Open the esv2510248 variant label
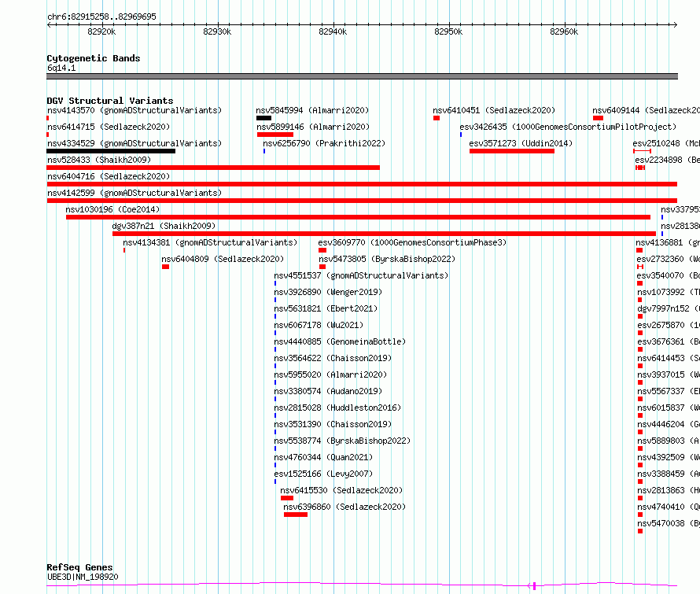The image size is (700, 594). click(666, 143)
